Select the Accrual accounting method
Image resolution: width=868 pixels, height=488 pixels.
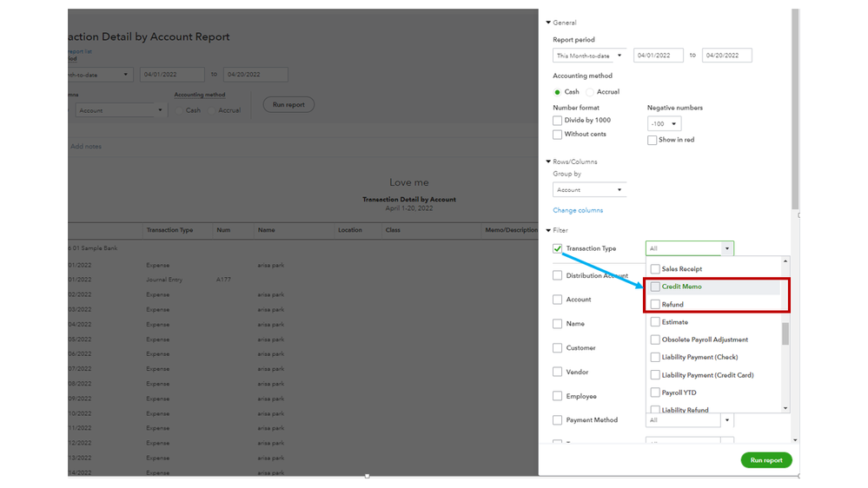pos(590,92)
